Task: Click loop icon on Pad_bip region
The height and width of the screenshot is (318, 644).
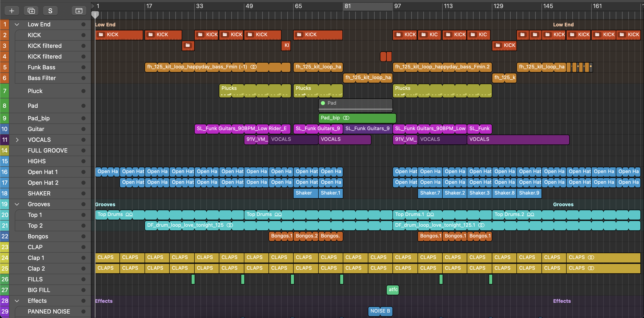Action: tap(346, 118)
